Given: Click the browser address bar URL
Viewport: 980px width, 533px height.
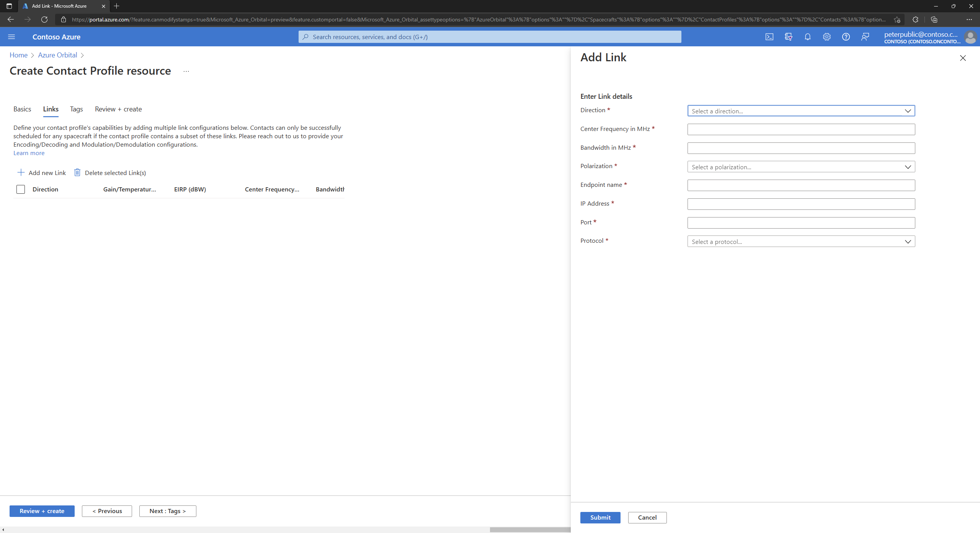Looking at the screenshot, I should coord(479,20).
